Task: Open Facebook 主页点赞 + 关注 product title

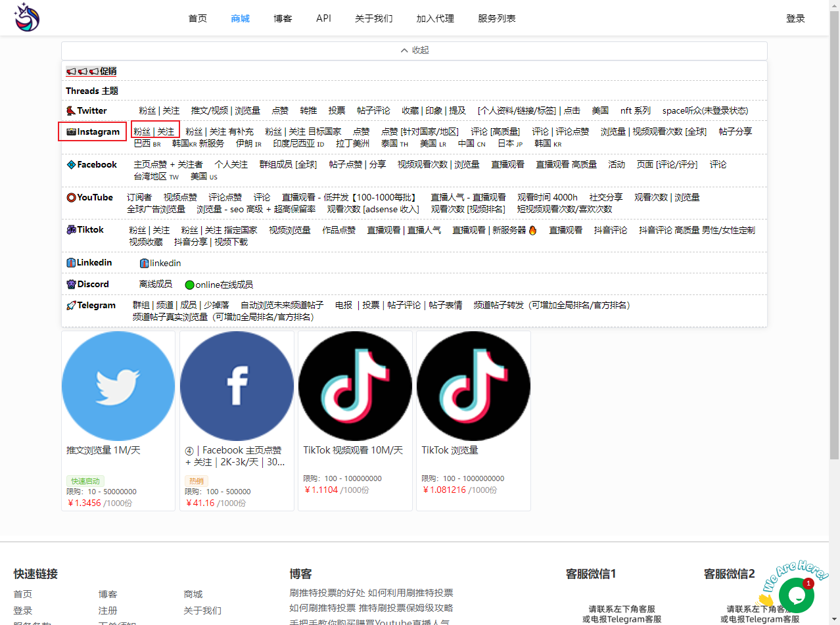Action: click(235, 456)
